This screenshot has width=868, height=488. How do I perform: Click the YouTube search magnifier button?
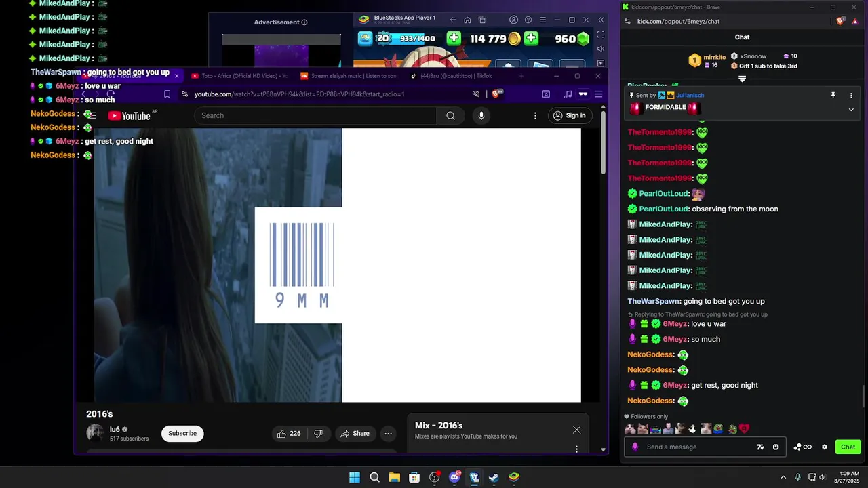pyautogui.click(x=450, y=115)
